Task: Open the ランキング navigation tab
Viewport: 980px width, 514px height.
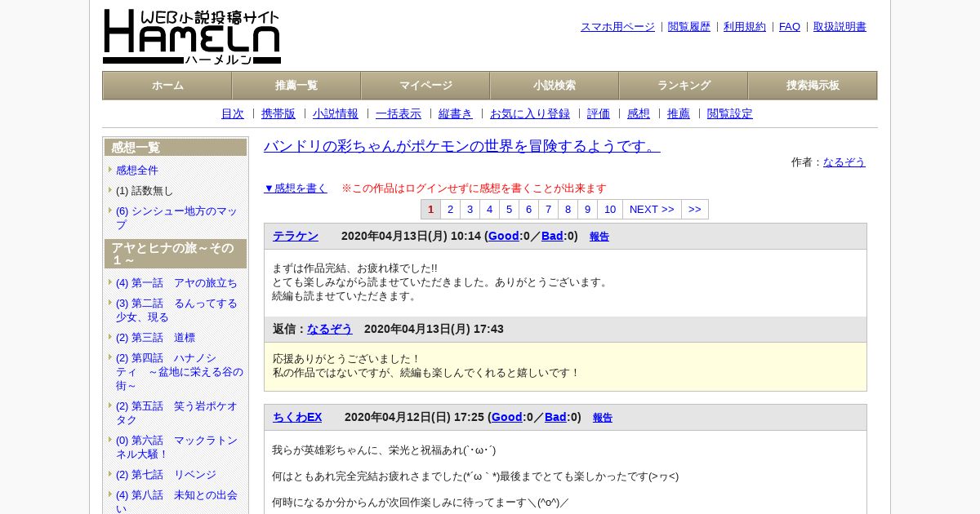Action: tap(684, 86)
